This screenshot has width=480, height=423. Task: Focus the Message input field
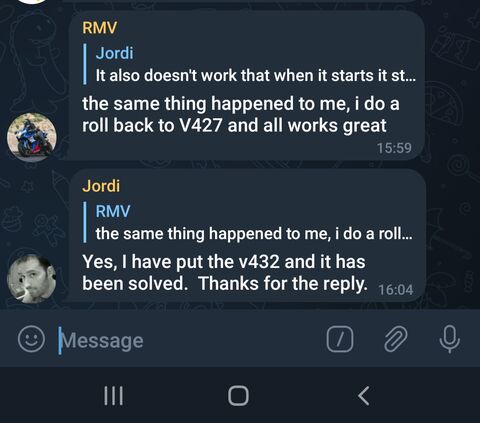(190, 340)
